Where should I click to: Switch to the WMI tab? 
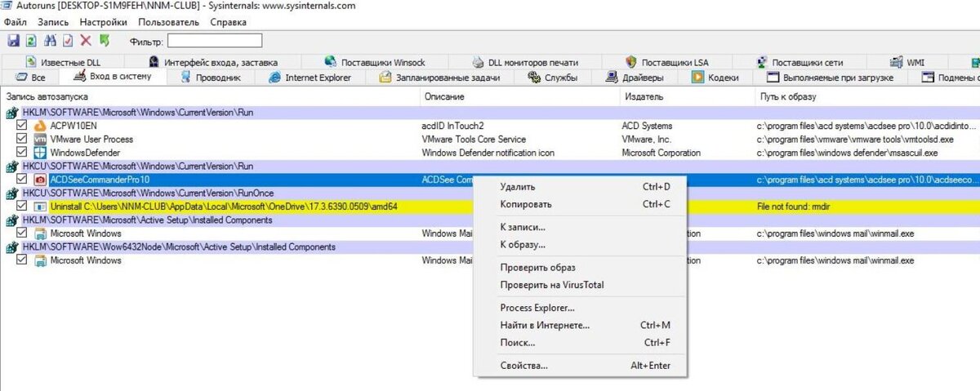pos(906,62)
